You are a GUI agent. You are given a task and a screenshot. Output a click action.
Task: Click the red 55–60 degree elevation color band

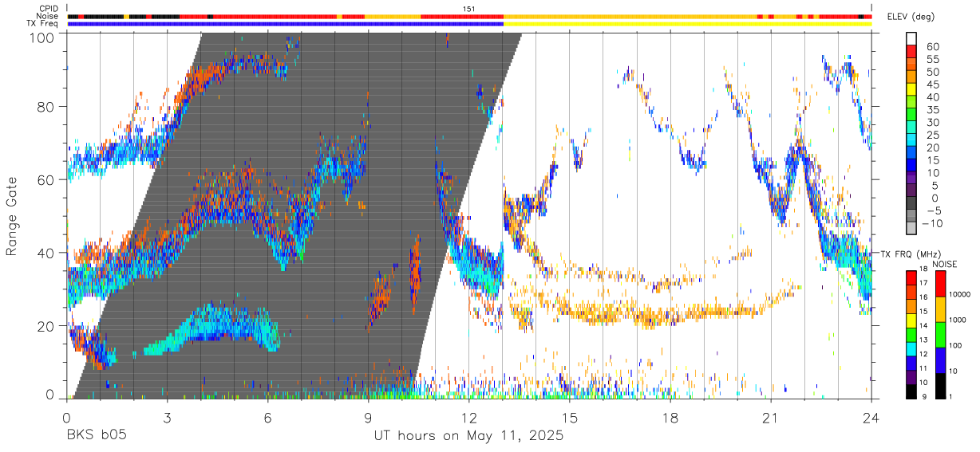pyautogui.click(x=911, y=52)
